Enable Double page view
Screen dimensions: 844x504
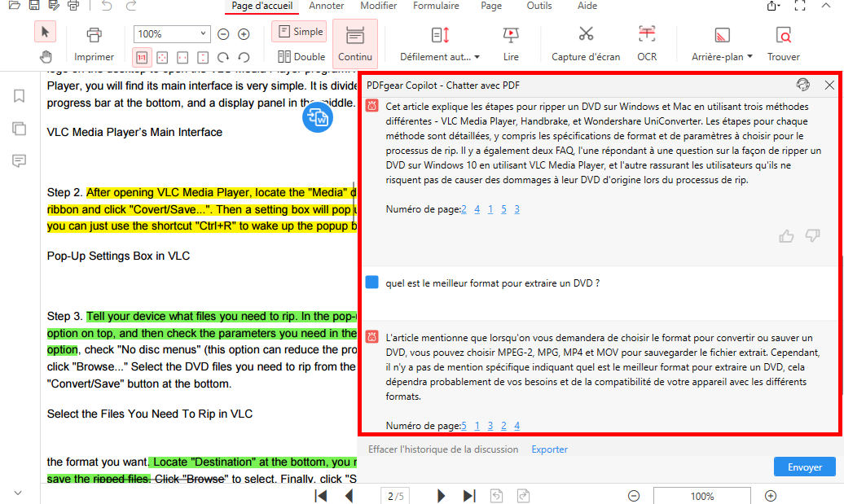coord(301,57)
